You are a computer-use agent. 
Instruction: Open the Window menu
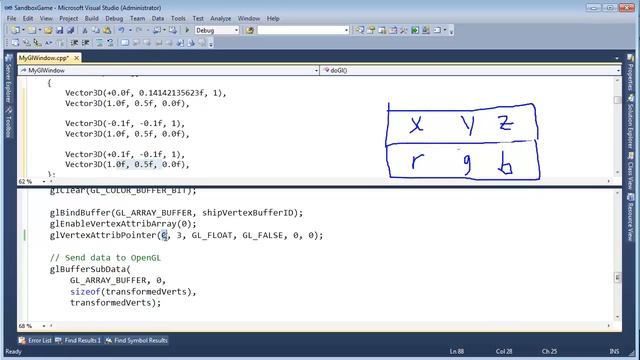point(249,18)
